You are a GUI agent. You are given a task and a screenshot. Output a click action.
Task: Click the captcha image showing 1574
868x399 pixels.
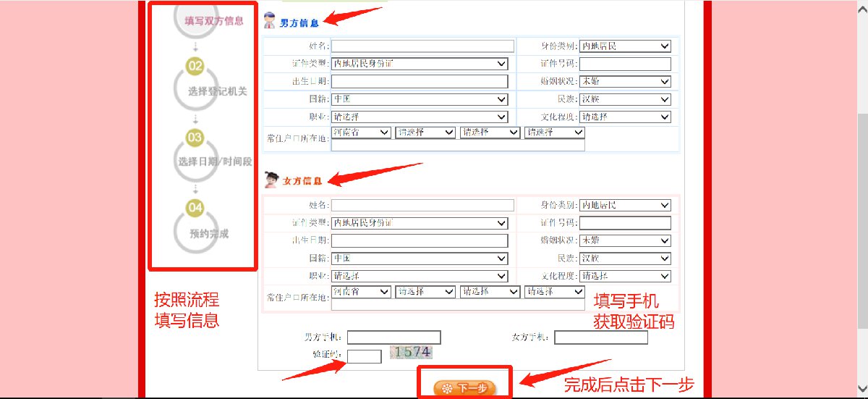click(x=411, y=353)
